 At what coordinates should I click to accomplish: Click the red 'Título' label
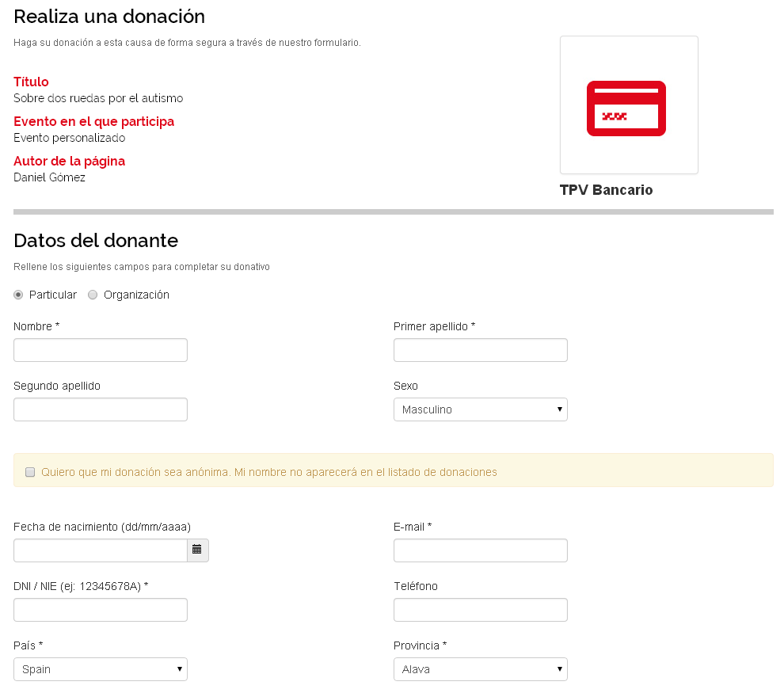pyautogui.click(x=31, y=82)
